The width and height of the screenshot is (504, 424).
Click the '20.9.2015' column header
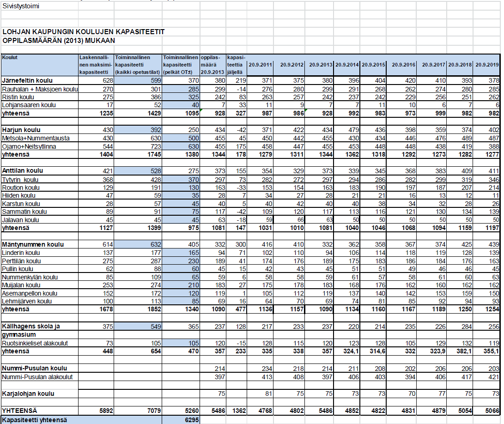click(x=373, y=65)
